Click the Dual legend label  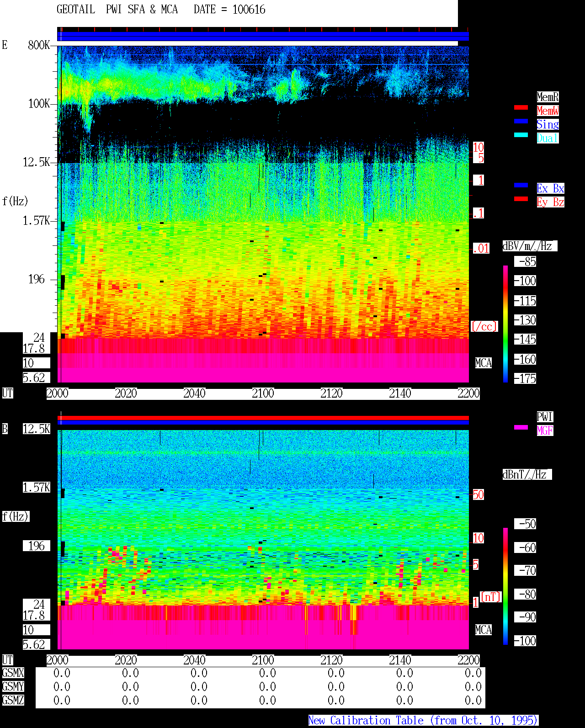tap(548, 138)
